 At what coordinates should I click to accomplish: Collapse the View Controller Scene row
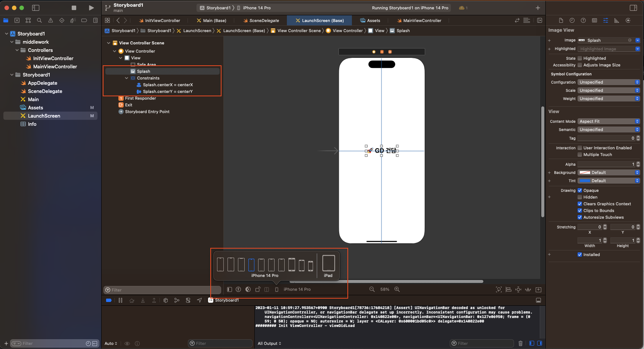coord(109,43)
